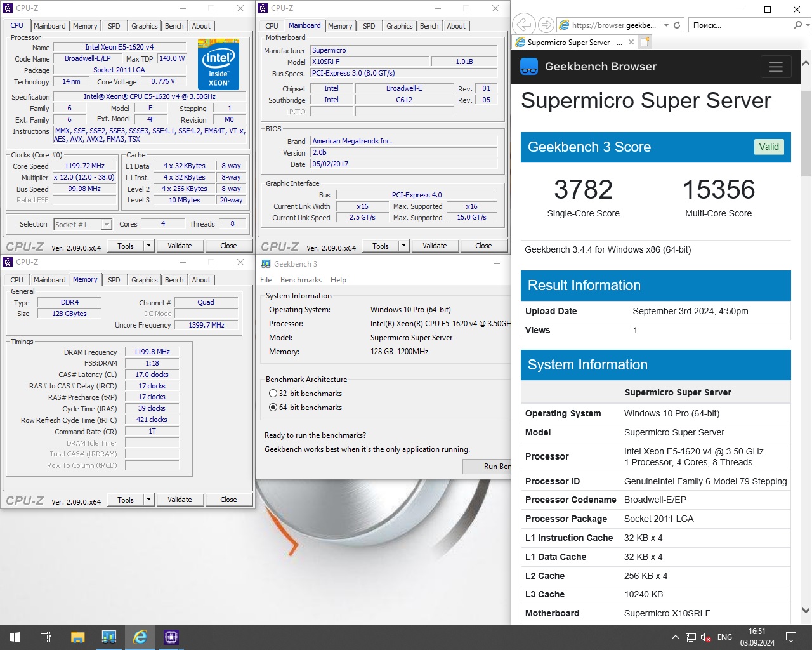Screen dimensions: 812x650
Task: Click the ENG language indicator
Action: tap(724, 637)
